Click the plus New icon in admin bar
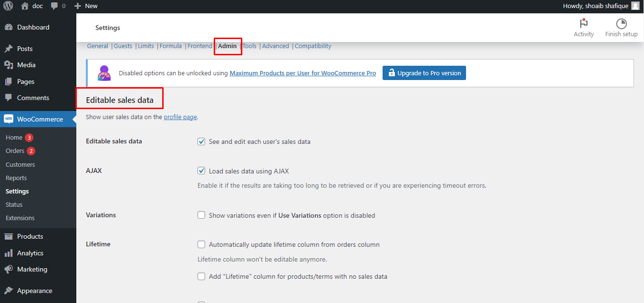Image resolution: width=644 pixels, height=303 pixels. pyautogui.click(x=78, y=6)
